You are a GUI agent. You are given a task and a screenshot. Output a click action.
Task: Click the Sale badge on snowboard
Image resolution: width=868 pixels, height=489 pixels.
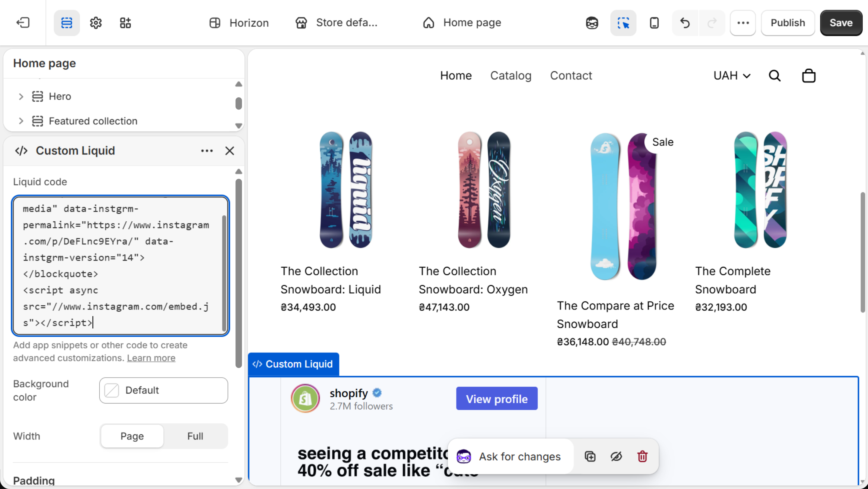[x=662, y=142]
